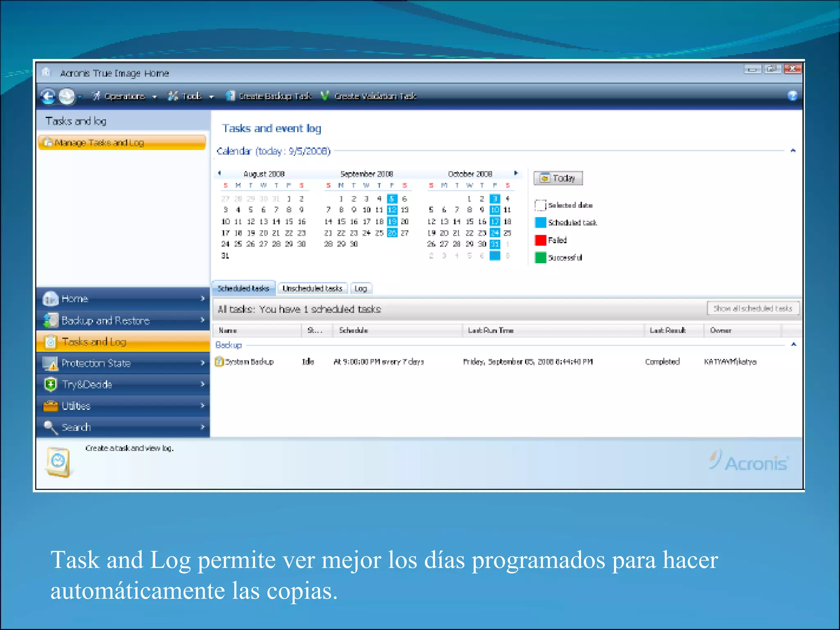Screen dimensions: 840x630
Task: Click Tasks and Log sidebar icon
Action: tap(50, 342)
